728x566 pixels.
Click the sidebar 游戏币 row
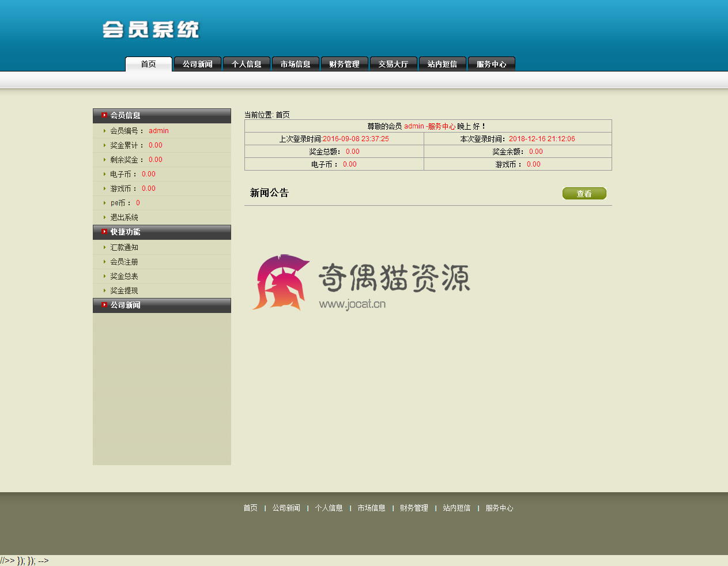pos(162,188)
